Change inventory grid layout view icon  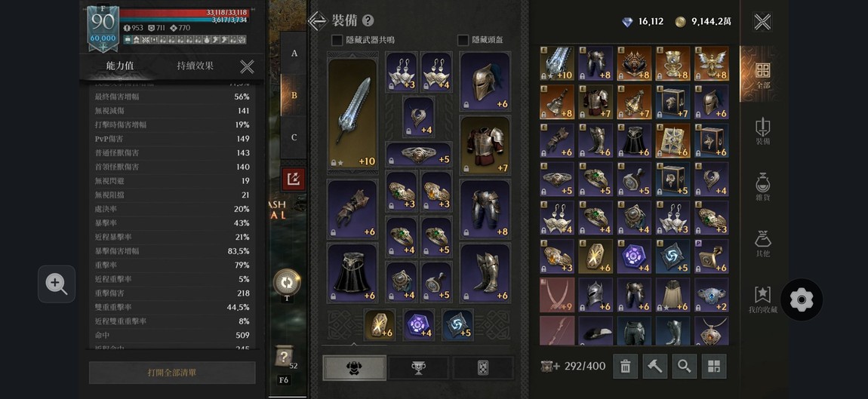coord(713,367)
